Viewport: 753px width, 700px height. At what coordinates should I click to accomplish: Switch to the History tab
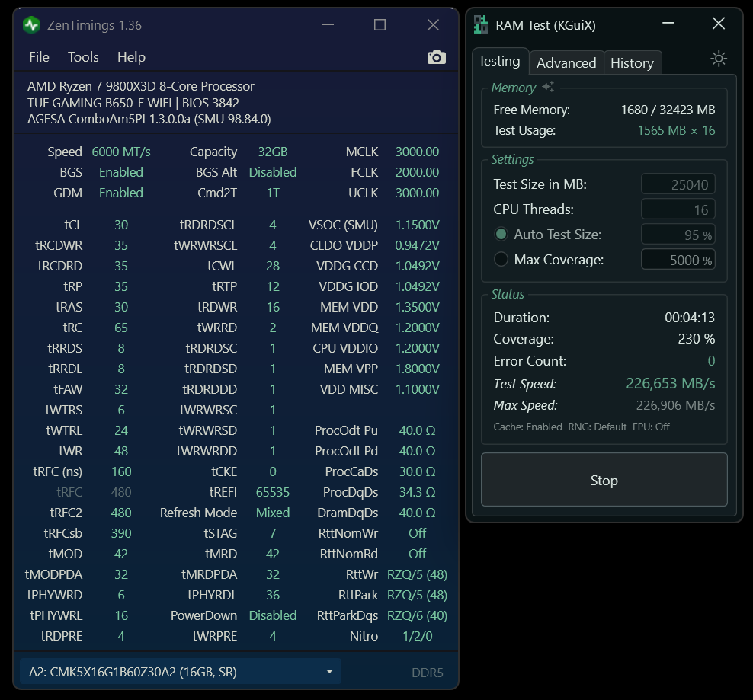632,63
